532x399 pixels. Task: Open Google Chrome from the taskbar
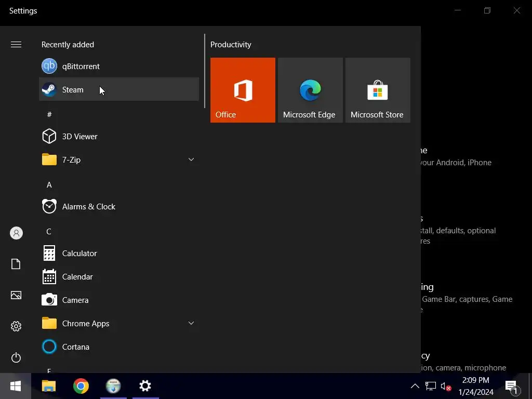(81, 386)
